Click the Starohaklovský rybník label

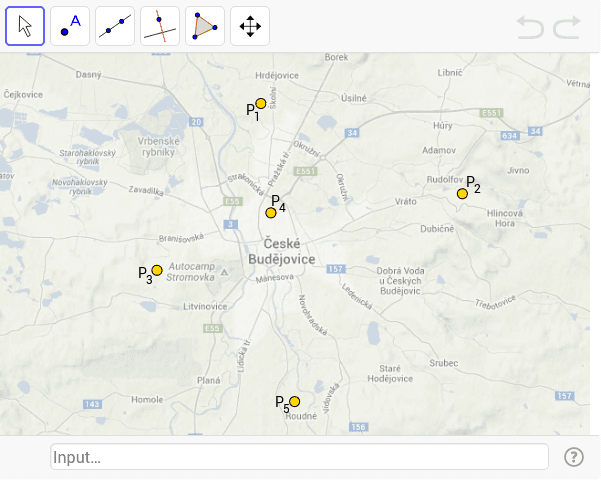tap(87, 157)
